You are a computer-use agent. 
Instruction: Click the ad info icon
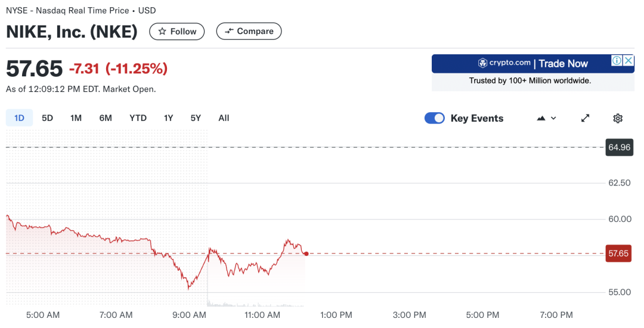(617, 61)
